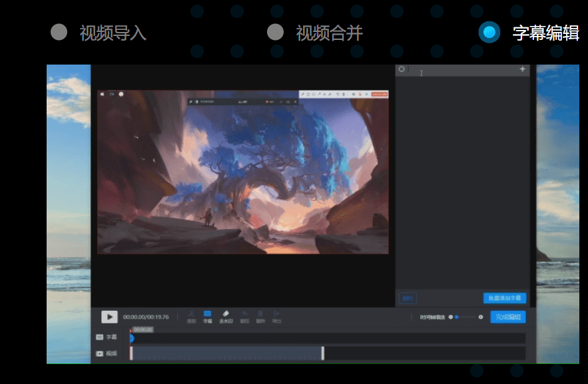Screen dimensions: 588x384
Task: Select the scissors cut tool
Action: click(x=191, y=317)
